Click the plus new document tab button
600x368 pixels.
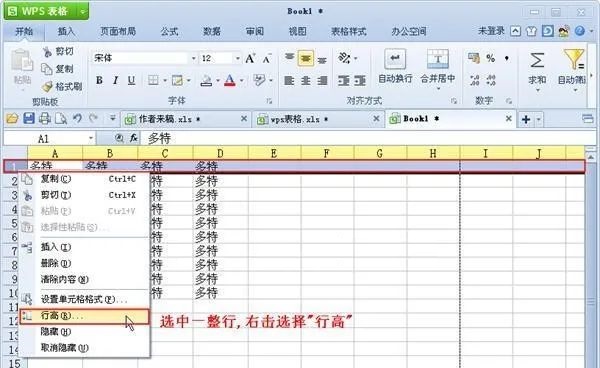click(x=526, y=119)
